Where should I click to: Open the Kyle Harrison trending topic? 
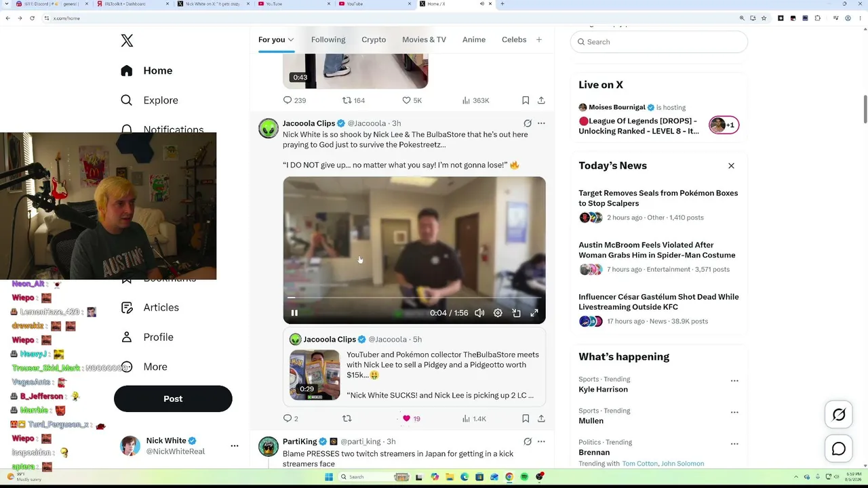(603, 390)
